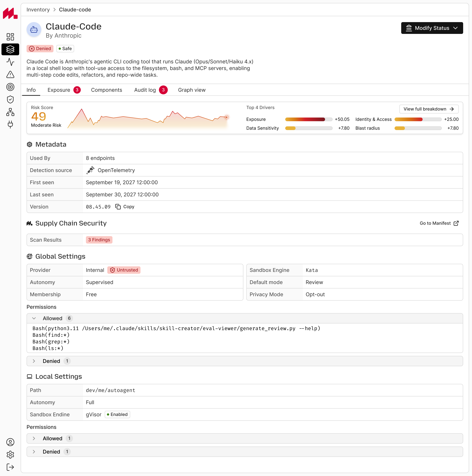Click the Kata sandbox engine value

[312, 270]
